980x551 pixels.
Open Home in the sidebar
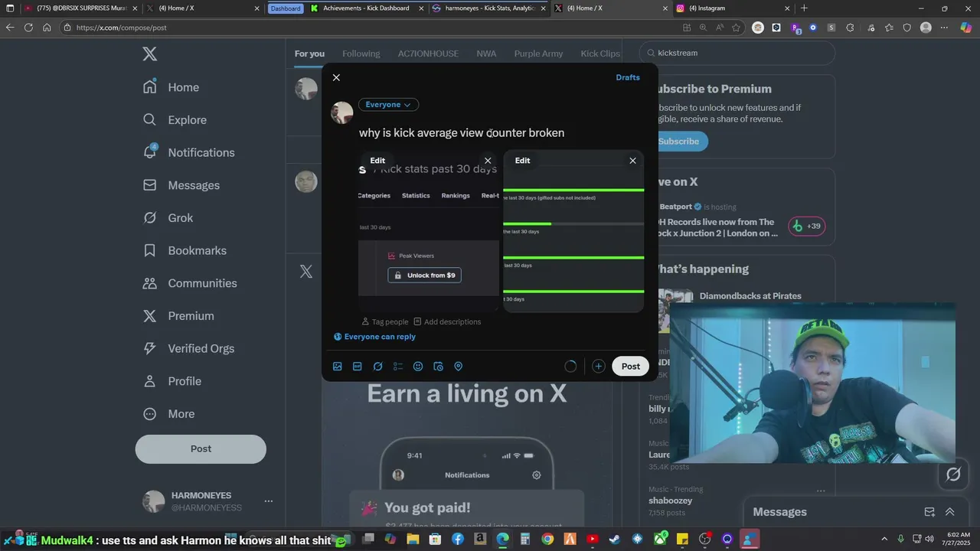pyautogui.click(x=171, y=87)
